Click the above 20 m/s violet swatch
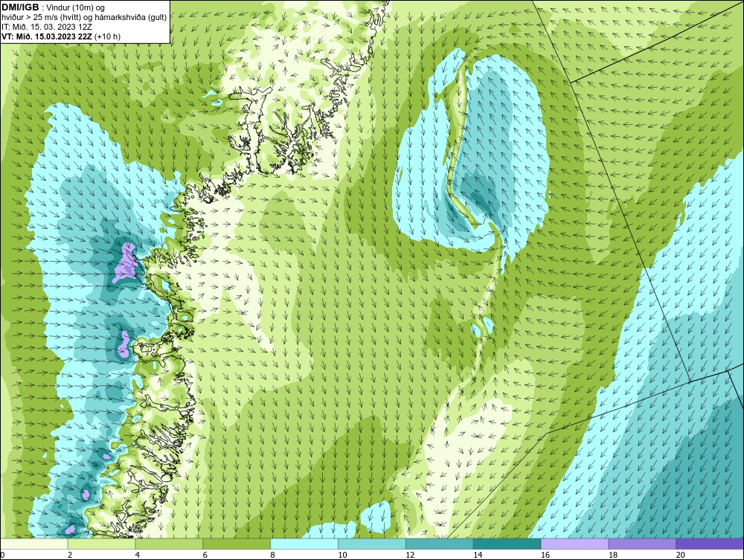The image size is (744, 560). (710, 544)
